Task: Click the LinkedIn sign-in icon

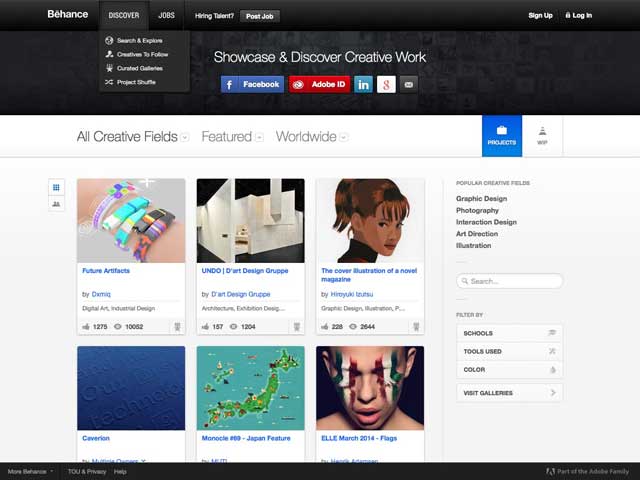Action: (x=363, y=84)
